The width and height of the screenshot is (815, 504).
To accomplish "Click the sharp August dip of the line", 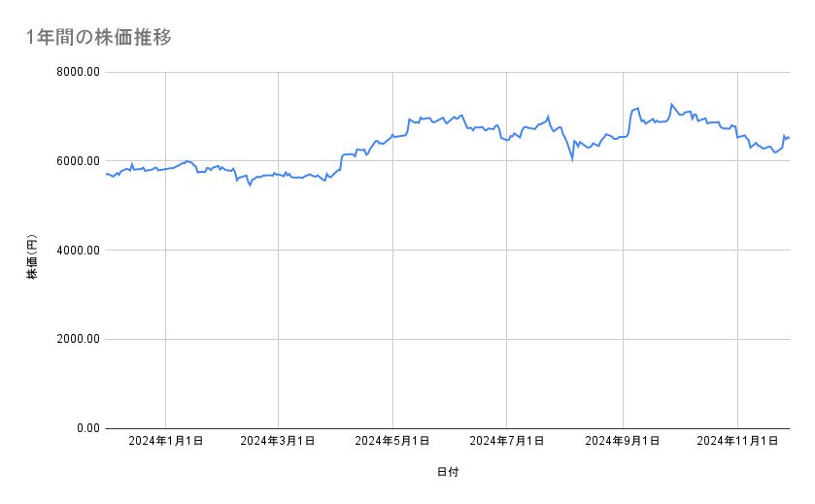I will click(x=572, y=158).
